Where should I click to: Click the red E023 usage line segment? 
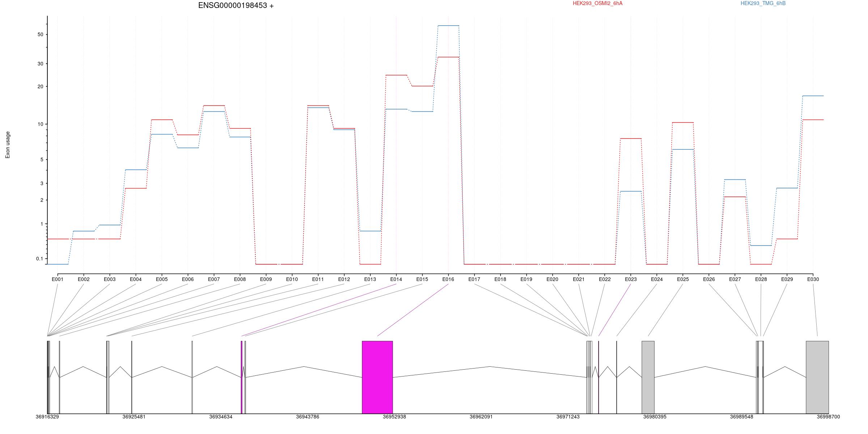(x=631, y=139)
